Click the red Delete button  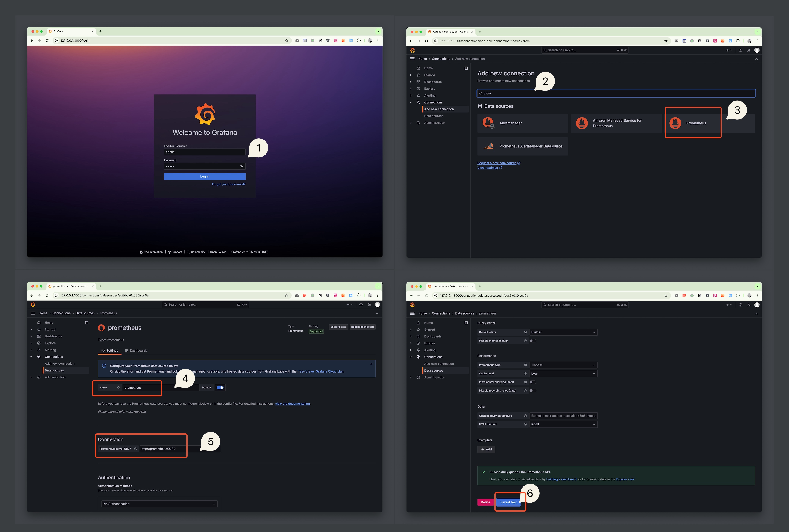click(x=485, y=502)
